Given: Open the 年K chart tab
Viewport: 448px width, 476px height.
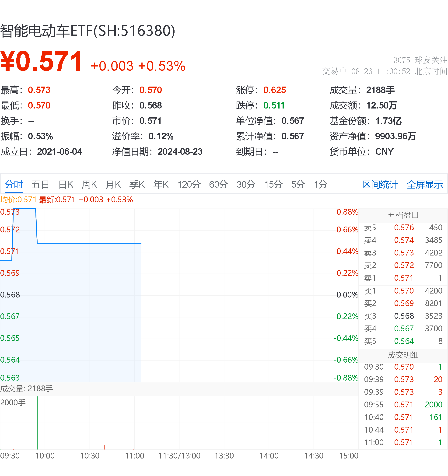Looking at the screenshot, I should click(x=161, y=185).
